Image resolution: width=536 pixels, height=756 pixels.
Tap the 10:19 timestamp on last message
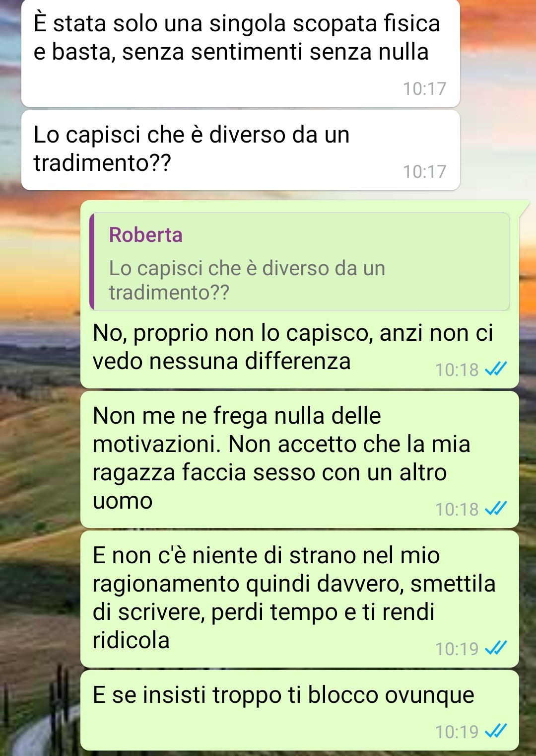tap(457, 732)
